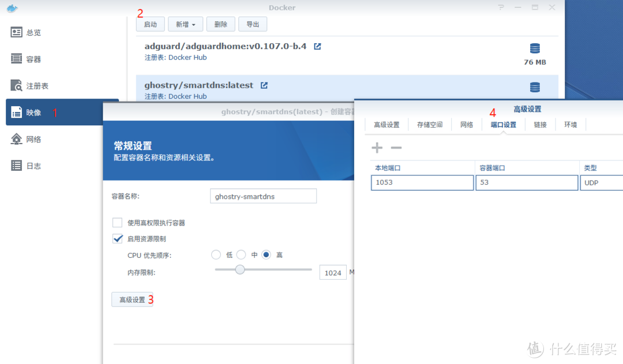623x364 pixels.
Task: Switch to the 网络 tab in advanced settings
Action: [467, 125]
